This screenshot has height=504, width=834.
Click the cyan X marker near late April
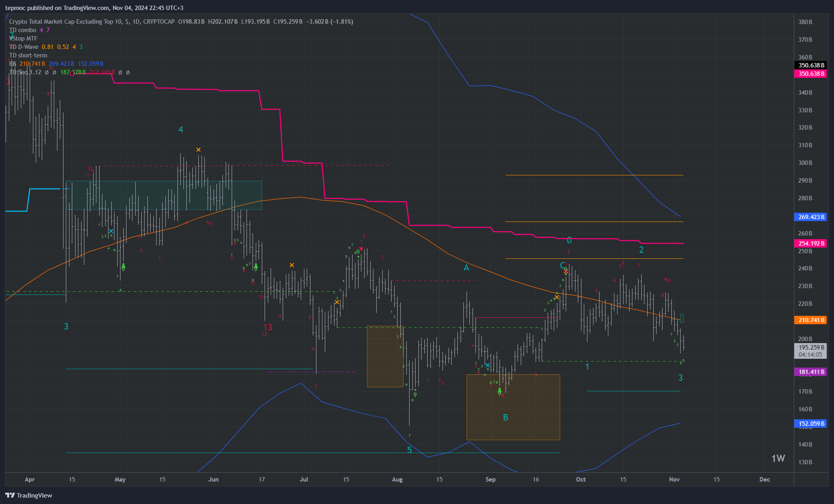click(111, 231)
